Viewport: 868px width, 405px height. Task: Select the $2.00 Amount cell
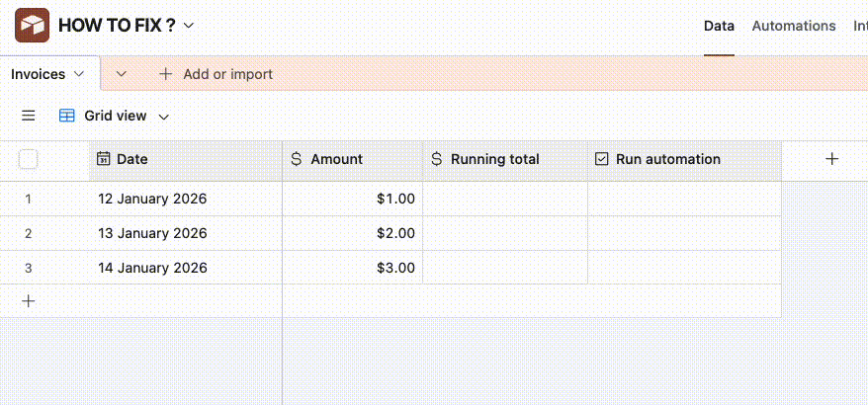point(352,233)
